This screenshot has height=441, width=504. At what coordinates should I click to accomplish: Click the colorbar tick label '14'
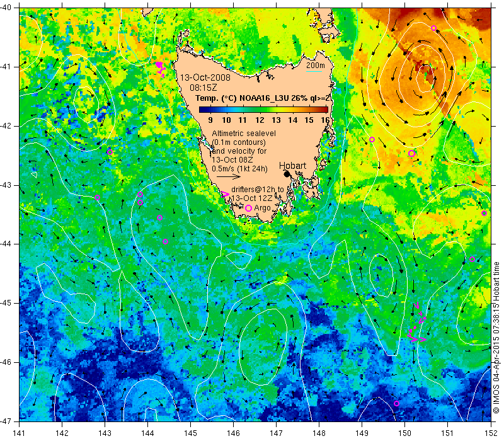pos(292,120)
